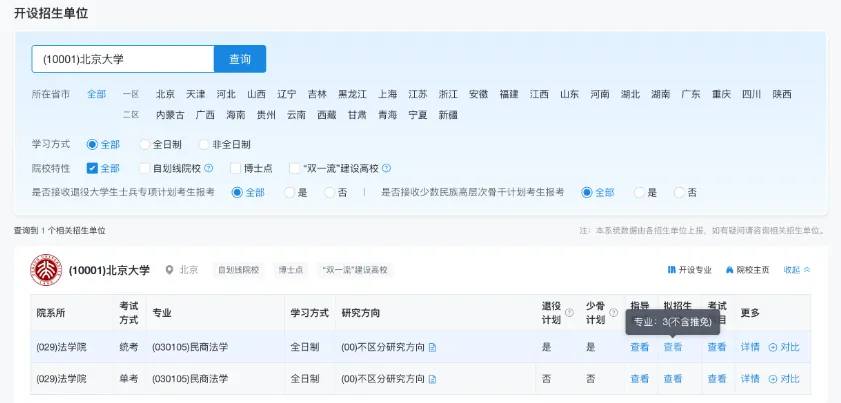Viewport: 841px width, 403px height.
Task: Choose 非全日制 study mode radio
Action: point(204,144)
